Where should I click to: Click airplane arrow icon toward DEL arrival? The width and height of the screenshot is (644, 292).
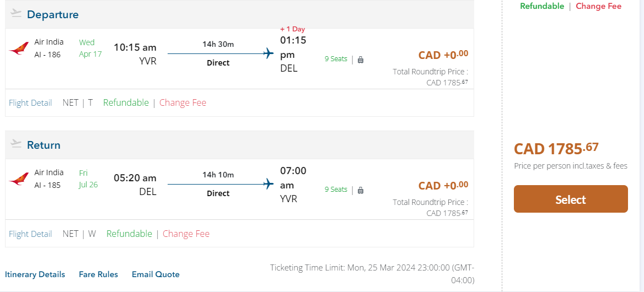click(269, 53)
